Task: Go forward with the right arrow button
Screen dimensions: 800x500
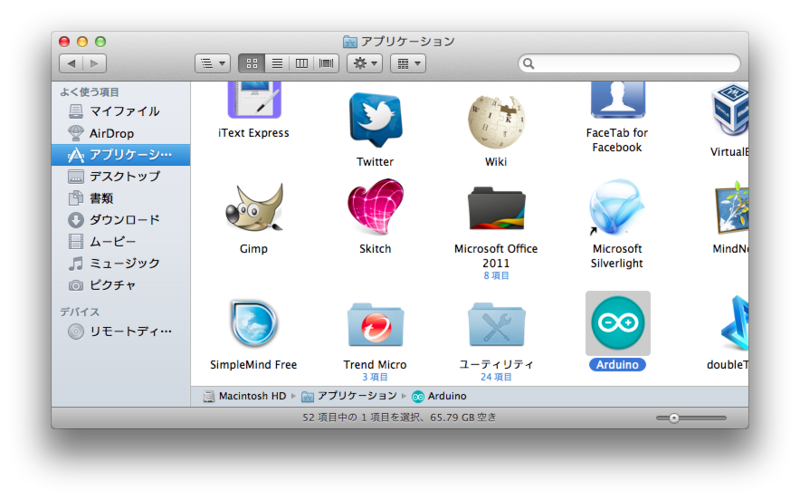Action: (94, 63)
